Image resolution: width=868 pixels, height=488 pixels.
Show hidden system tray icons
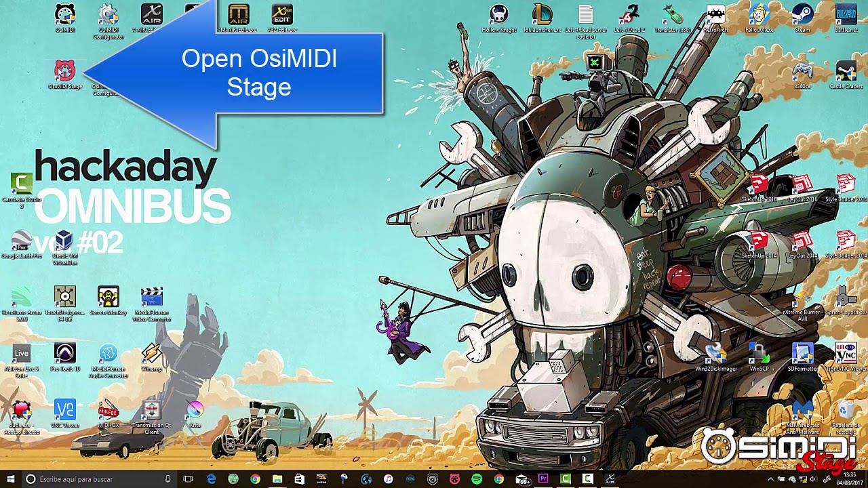click(x=770, y=479)
